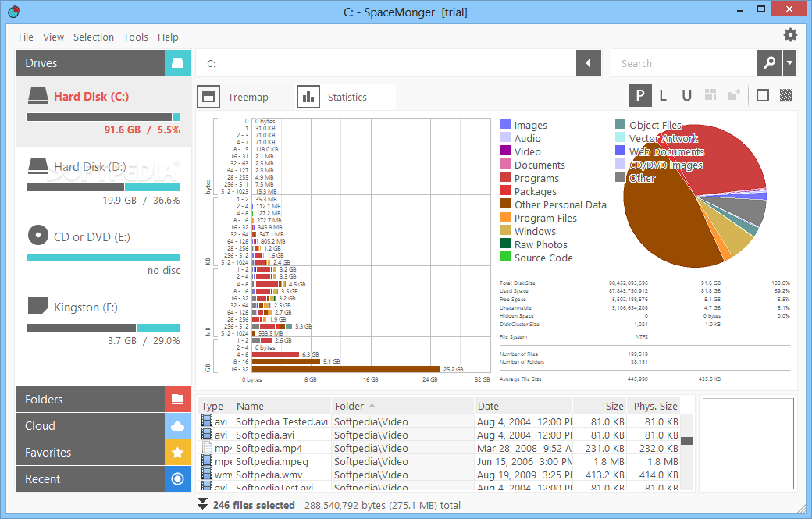Select Hard Disk (C:) drive
812x519 pixels.
coord(103,112)
